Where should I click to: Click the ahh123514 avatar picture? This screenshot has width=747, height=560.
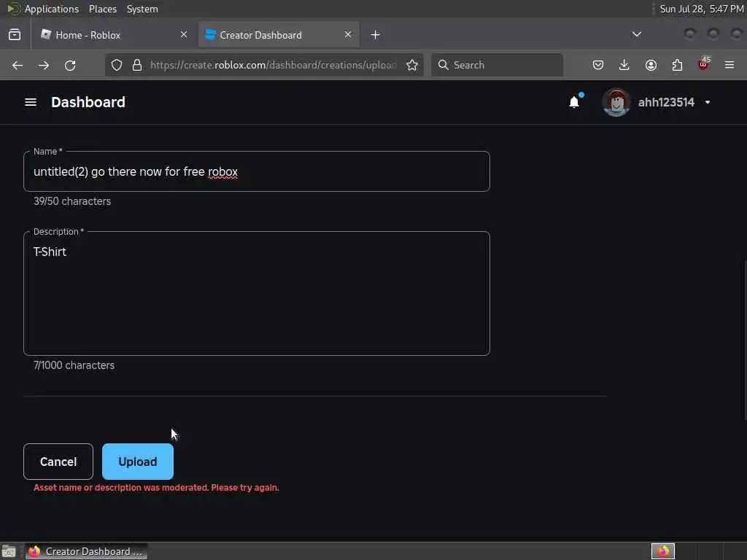[616, 102]
